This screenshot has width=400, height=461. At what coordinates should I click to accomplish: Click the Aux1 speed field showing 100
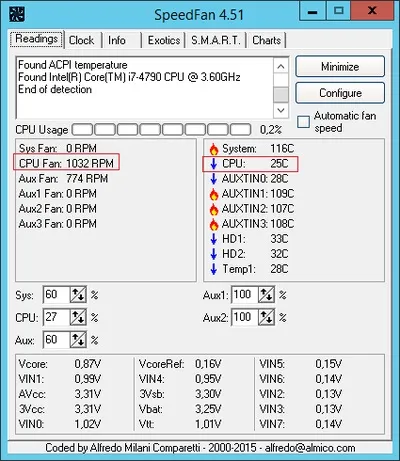tap(245, 295)
